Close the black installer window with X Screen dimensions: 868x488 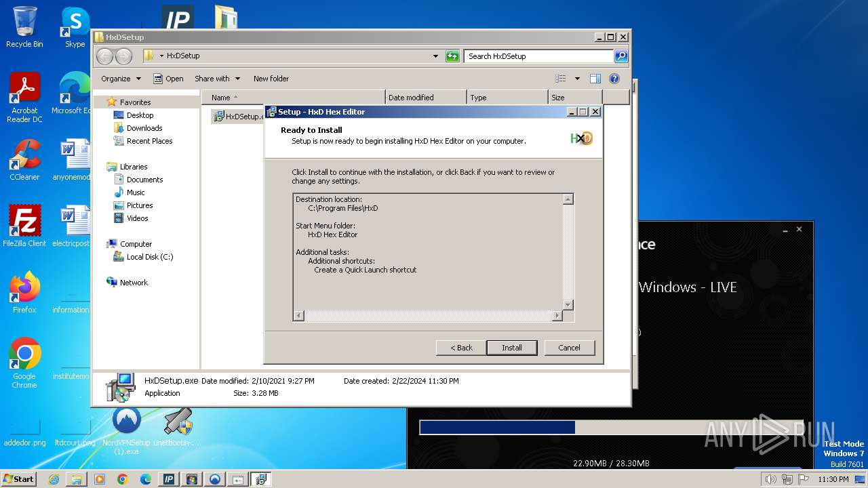pos(799,229)
